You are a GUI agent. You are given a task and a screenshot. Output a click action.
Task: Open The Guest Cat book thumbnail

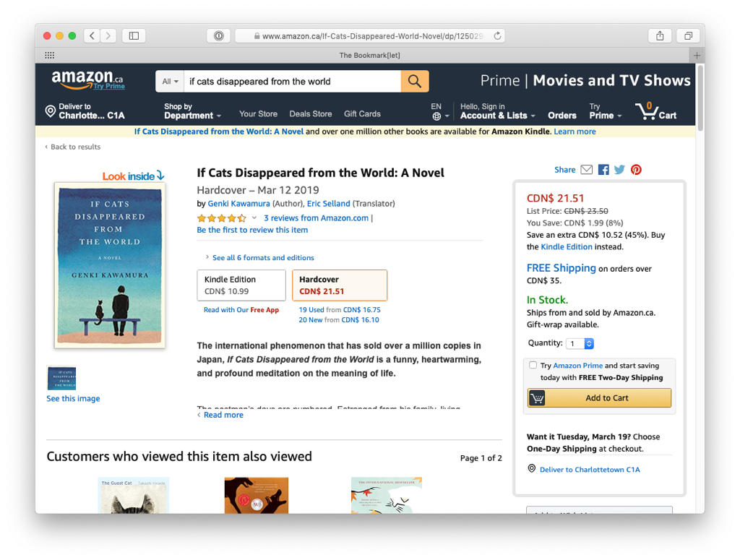pos(134,496)
